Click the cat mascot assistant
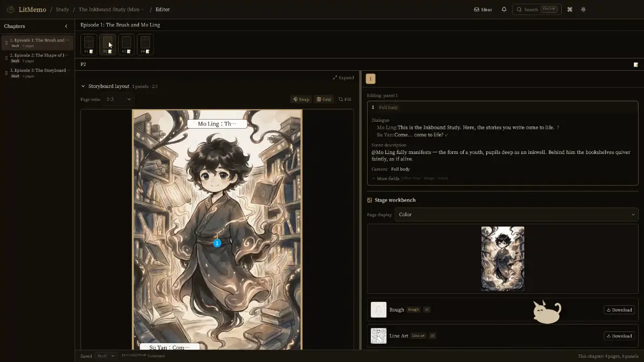Image resolution: width=644 pixels, height=362 pixels. point(547,312)
